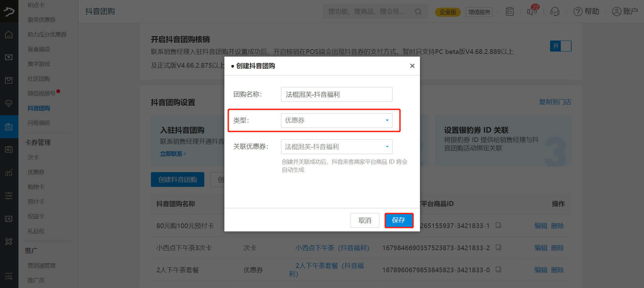Go to 微信视频号 in the sidebar

click(x=42, y=94)
